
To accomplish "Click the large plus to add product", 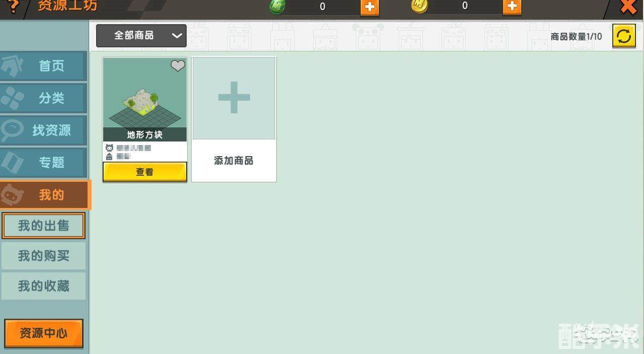I will [x=234, y=98].
